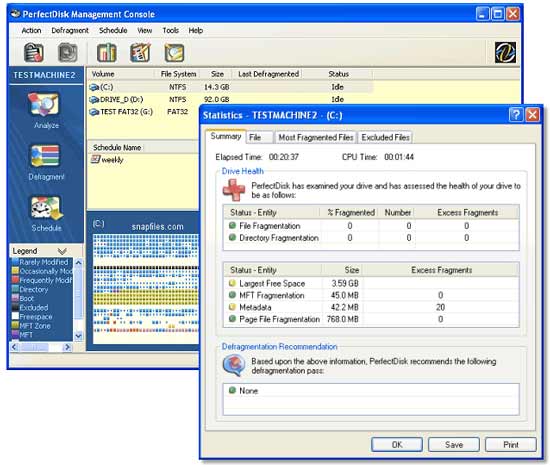Sort by the Volume column header
550x467 pixels.
120,74
